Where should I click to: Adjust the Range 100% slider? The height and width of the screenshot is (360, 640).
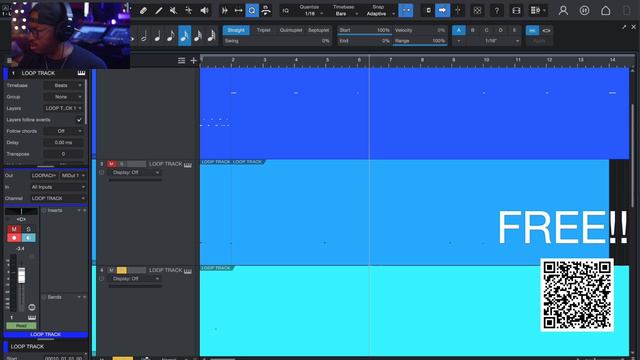[x=420, y=41]
